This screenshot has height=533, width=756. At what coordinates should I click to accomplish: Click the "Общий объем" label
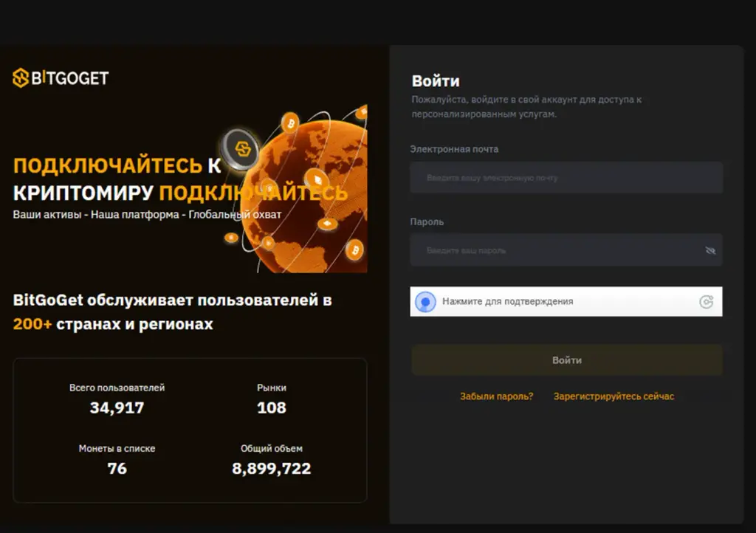tap(272, 448)
